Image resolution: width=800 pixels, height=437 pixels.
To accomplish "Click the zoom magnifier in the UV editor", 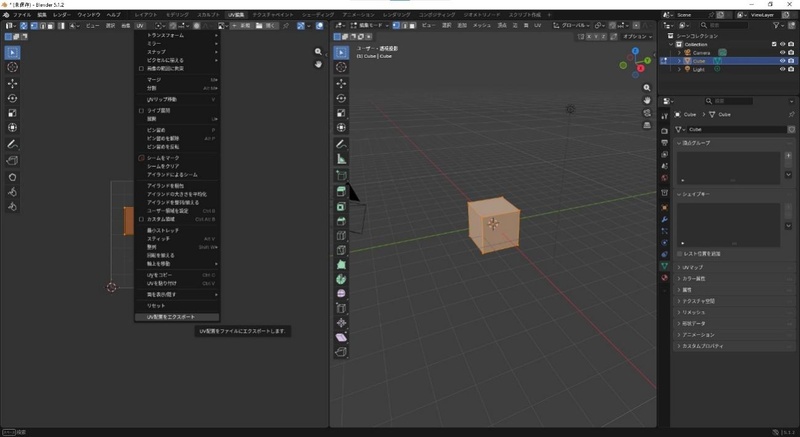I will [x=318, y=52].
